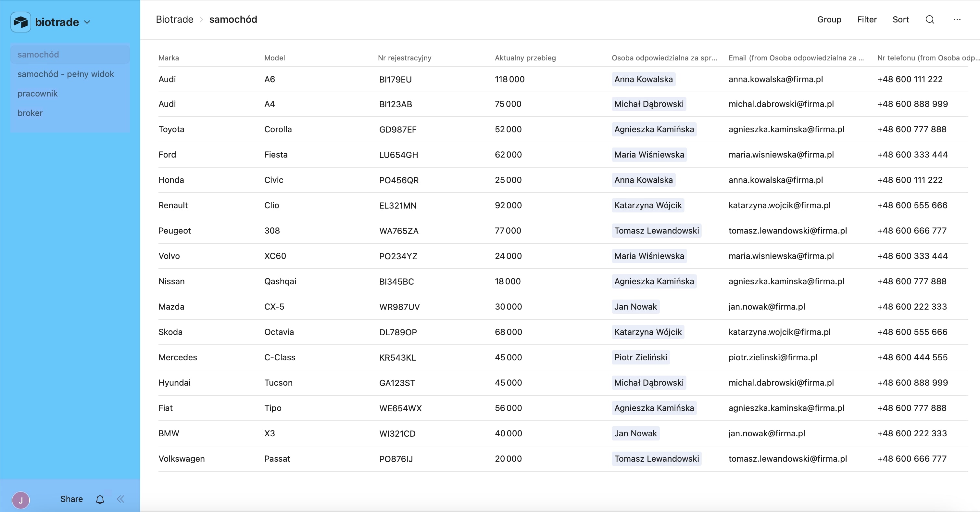This screenshot has height=512, width=980.
Task: Click the Model column header
Action: [275, 58]
